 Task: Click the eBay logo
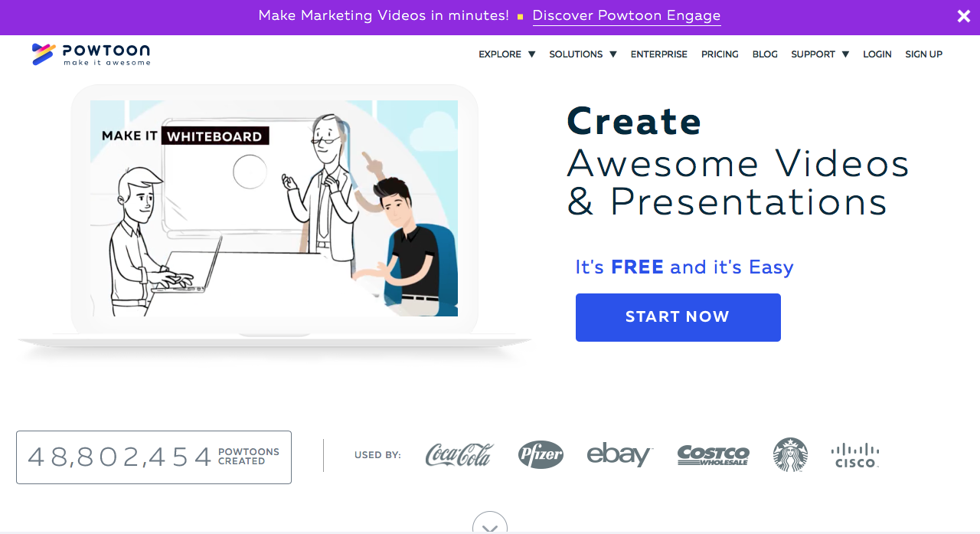620,455
